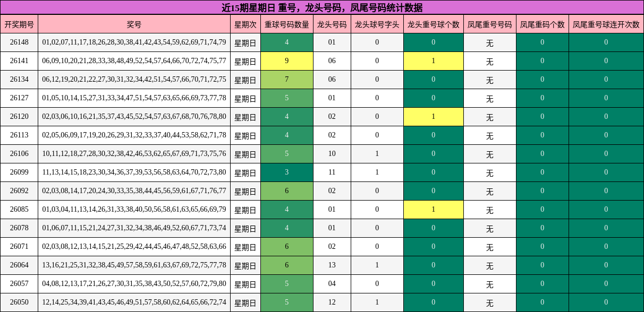Click dragon head number 10 in row 26106
Screen dimensions: 644x312
[x=332, y=154]
